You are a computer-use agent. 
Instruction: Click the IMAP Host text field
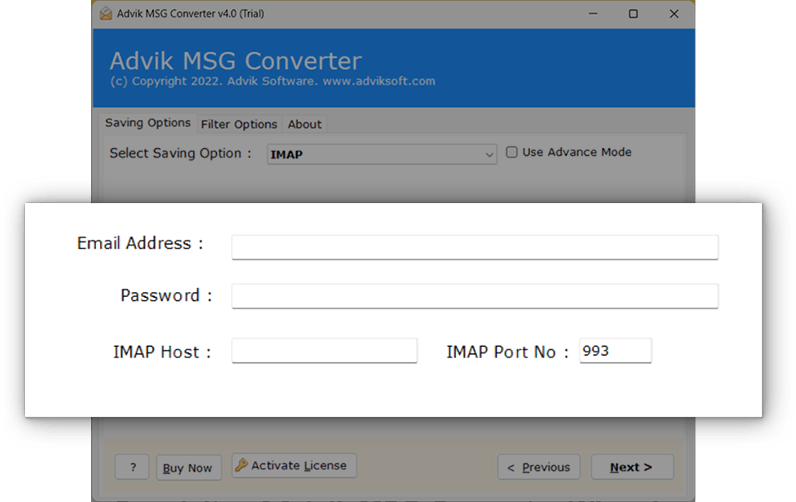pos(324,351)
